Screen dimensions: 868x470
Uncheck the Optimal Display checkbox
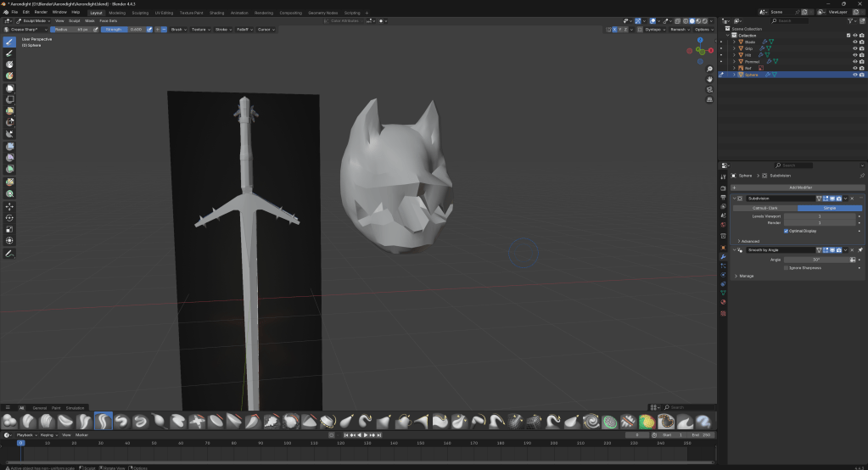click(x=786, y=231)
